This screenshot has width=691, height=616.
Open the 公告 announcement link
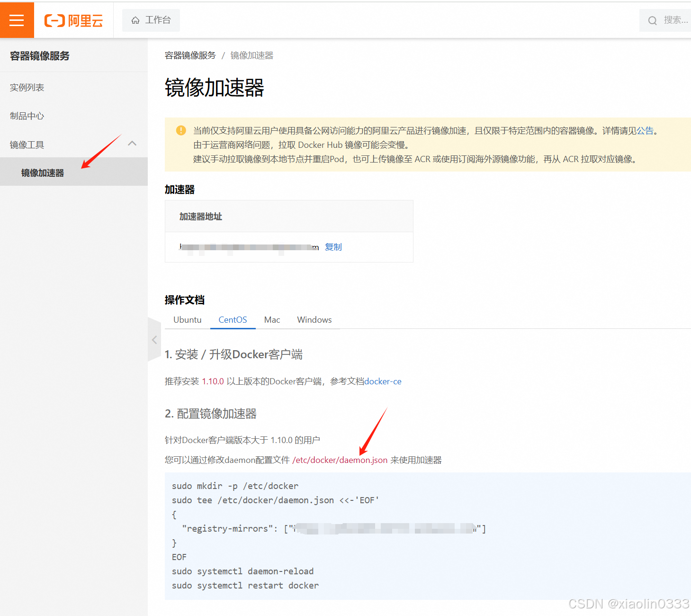[645, 131]
